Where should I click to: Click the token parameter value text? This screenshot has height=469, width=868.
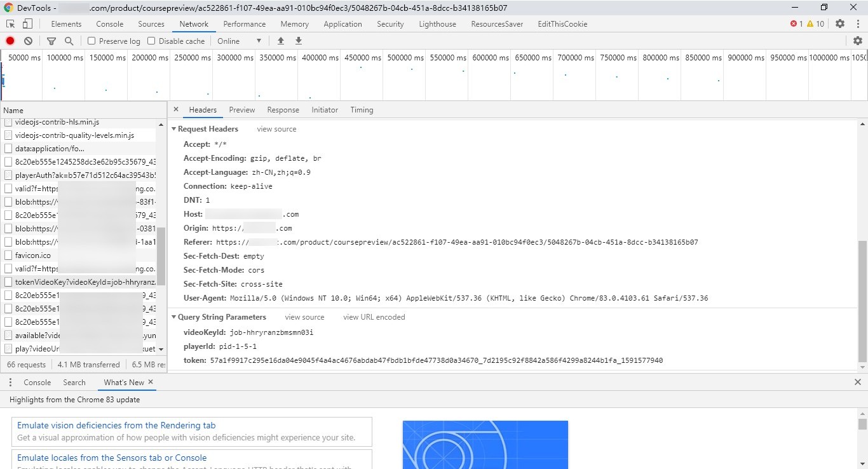coord(437,360)
